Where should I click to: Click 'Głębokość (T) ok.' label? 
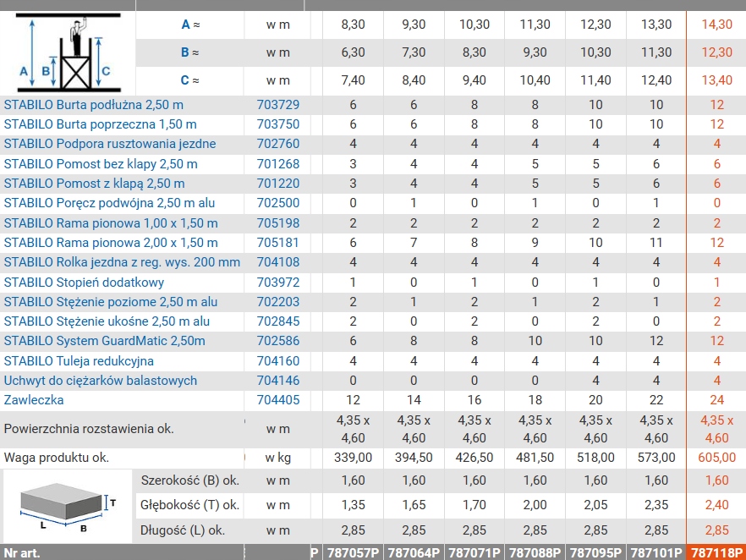(189, 505)
